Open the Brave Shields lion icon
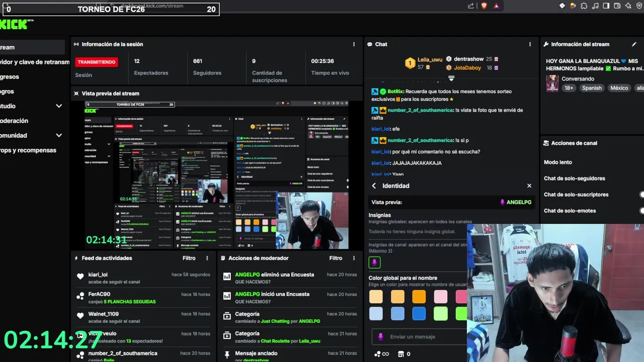The width and height of the screenshot is (644, 362). [484, 6]
